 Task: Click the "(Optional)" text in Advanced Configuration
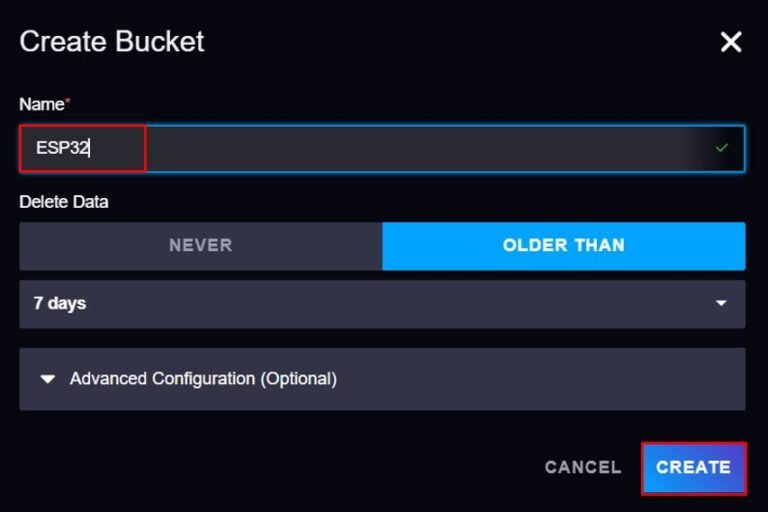pos(298,380)
